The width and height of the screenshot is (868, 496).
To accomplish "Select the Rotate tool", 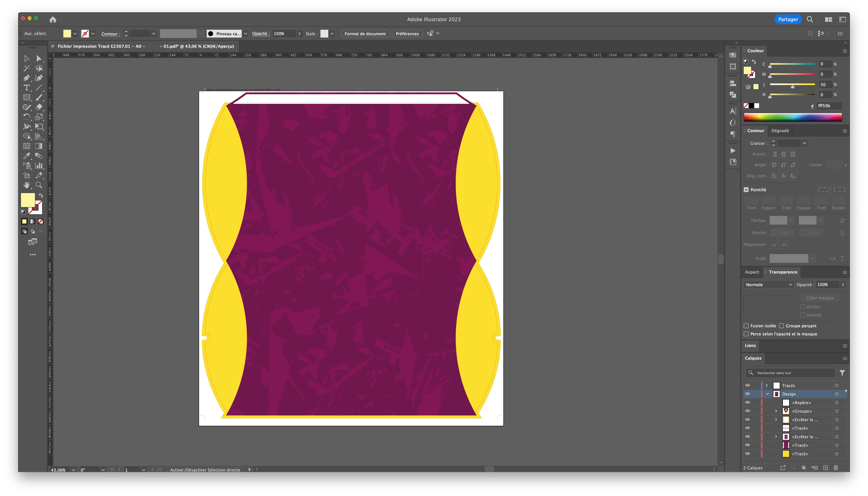I will click(26, 117).
